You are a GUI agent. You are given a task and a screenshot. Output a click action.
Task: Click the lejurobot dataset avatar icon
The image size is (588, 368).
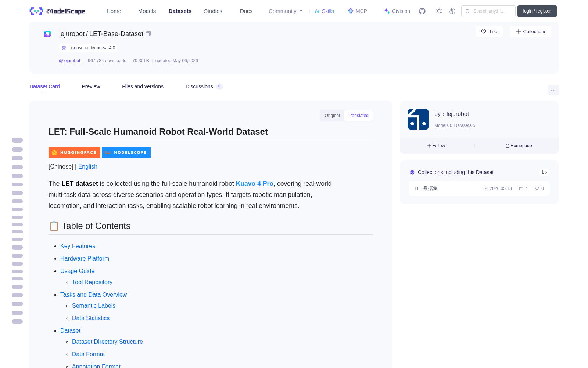pos(47,34)
